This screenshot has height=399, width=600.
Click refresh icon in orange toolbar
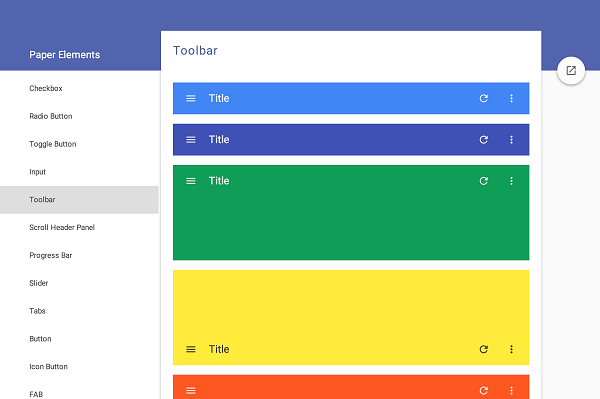[484, 391]
